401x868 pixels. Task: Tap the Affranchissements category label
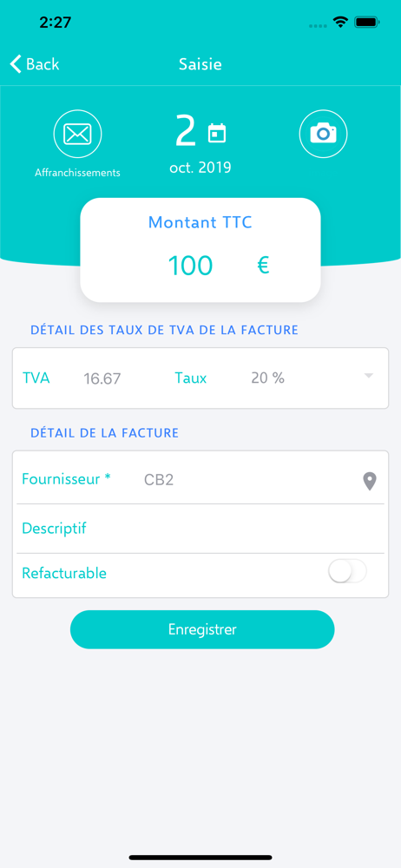point(77,173)
